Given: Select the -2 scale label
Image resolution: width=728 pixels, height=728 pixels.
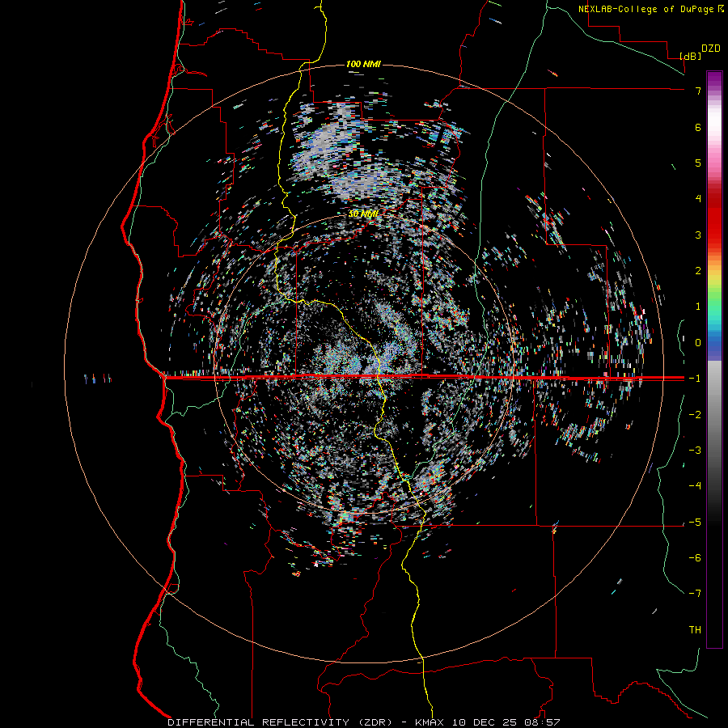Looking at the screenshot, I should click(695, 415).
